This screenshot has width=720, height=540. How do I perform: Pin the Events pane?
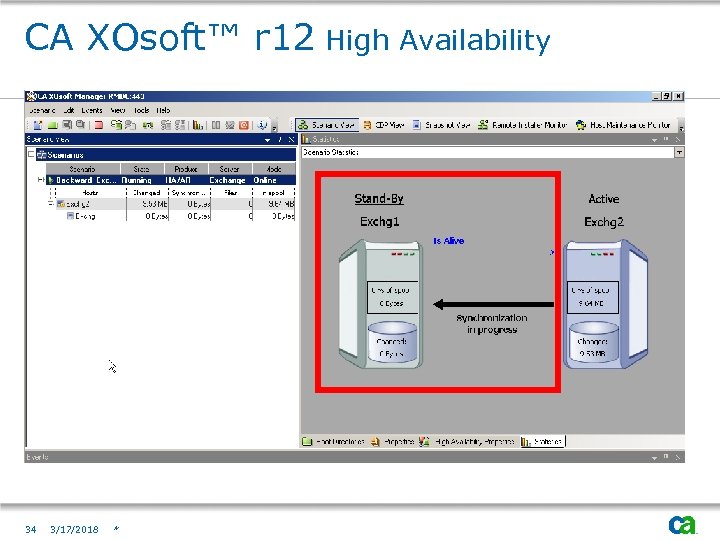tap(666, 457)
